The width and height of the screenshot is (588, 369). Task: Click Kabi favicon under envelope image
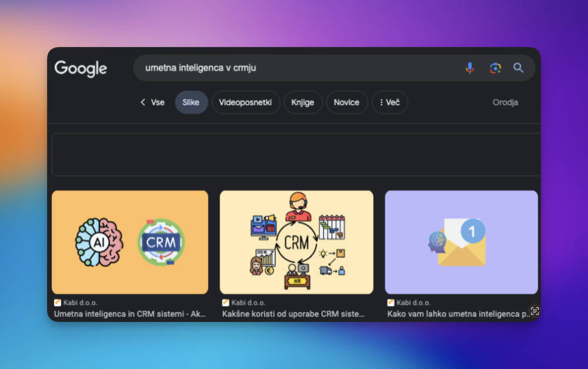click(x=391, y=303)
